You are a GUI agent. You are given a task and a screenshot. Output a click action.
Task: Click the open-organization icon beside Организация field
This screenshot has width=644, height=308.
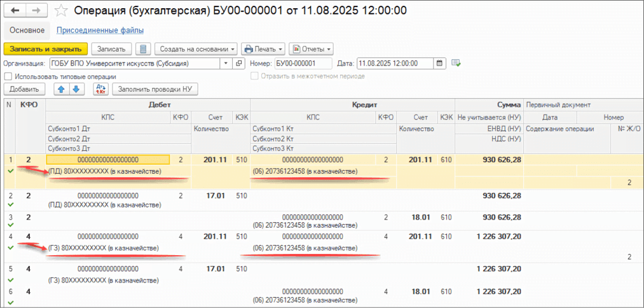coord(239,63)
